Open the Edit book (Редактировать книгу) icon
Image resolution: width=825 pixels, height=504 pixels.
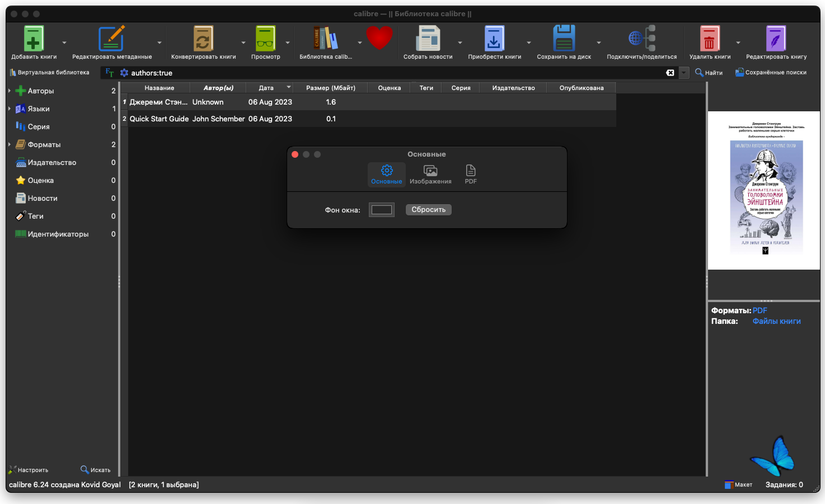tap(776, 39)
